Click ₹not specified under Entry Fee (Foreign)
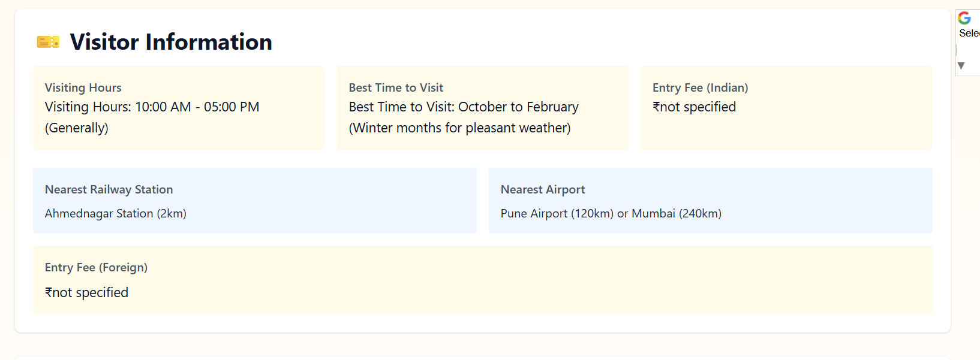Image resolution: width=980 pixels, height=360 pixels. tap(86, 293)
